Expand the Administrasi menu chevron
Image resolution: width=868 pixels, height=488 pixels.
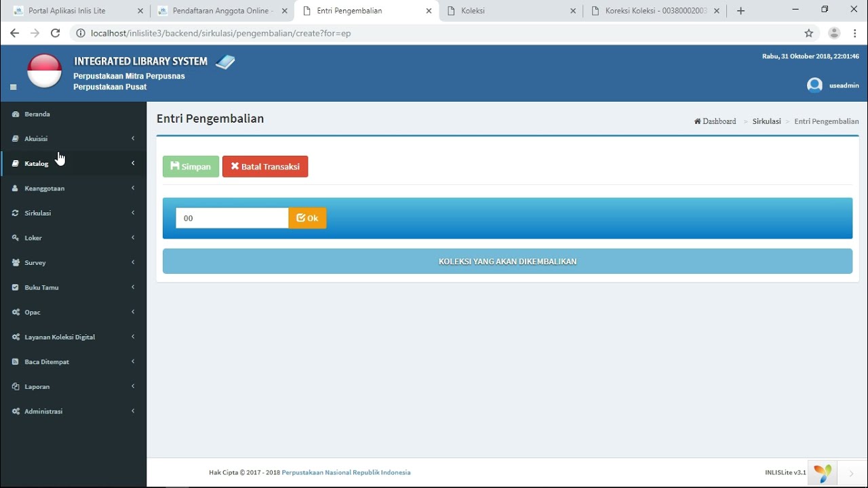(x=133, y=411)
